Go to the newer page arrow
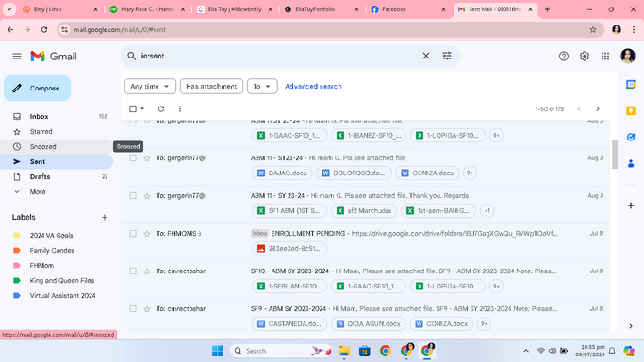 pyautogui.click(x=579, y=108)
